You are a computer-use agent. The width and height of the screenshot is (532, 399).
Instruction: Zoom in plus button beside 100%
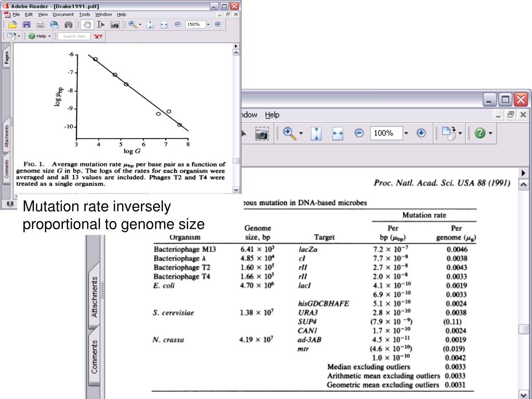tap(421, 133)
